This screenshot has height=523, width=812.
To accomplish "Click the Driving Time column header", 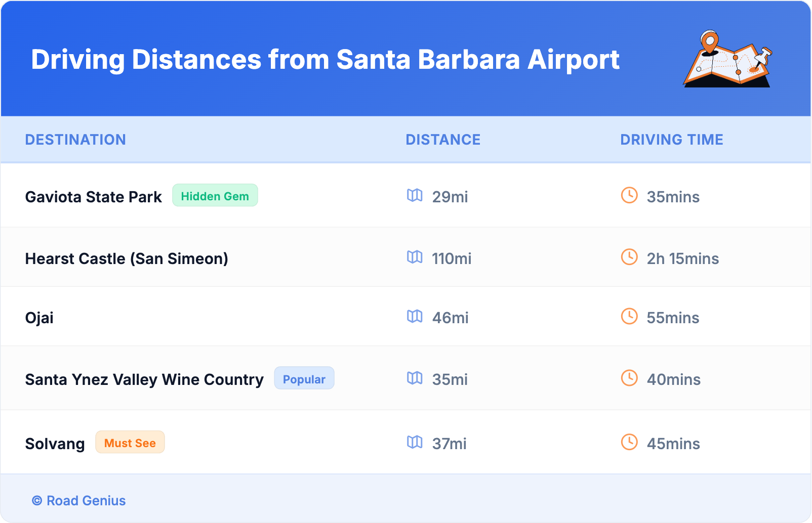I will (x=672, y=140).
